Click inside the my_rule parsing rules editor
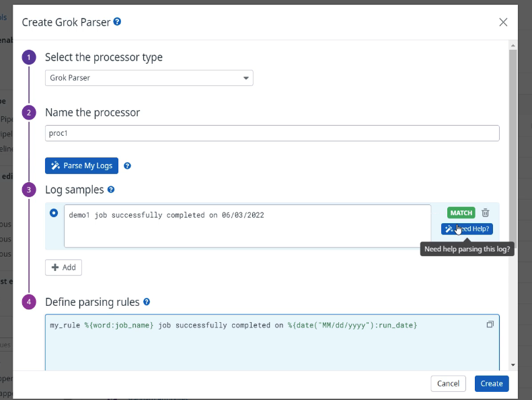 coord(272,342)
